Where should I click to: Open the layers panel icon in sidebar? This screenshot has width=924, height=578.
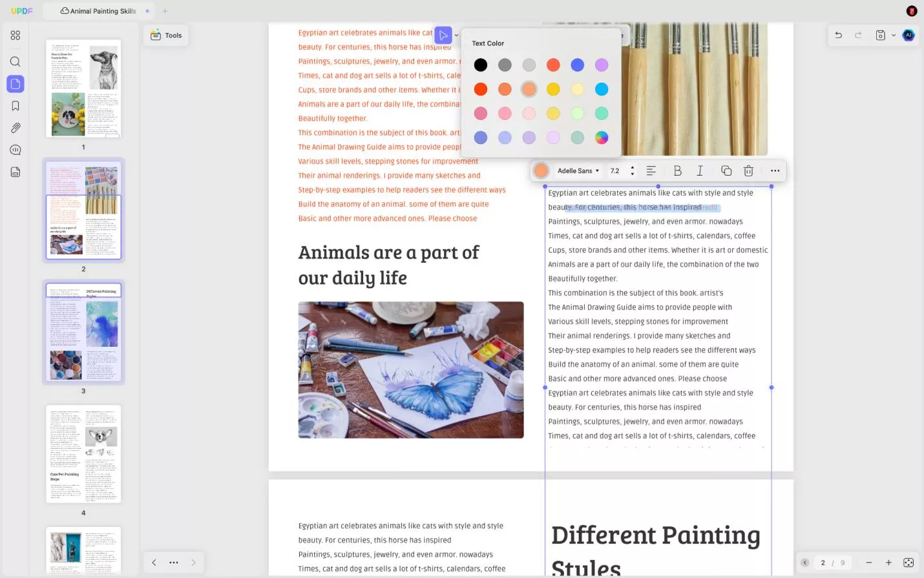pos(16,172)
